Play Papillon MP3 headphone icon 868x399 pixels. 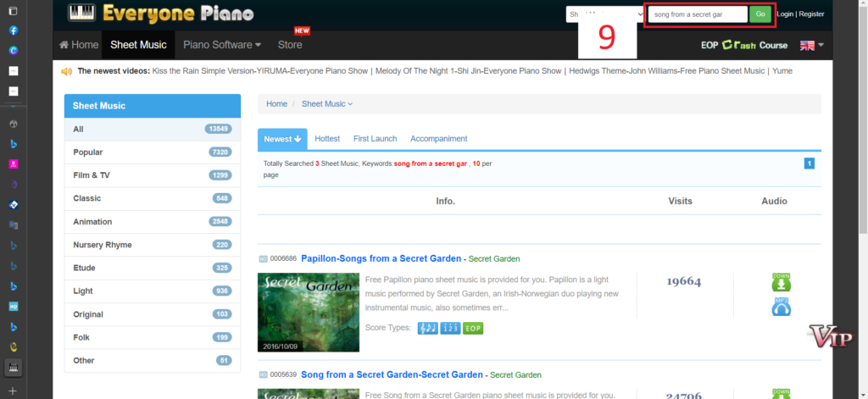coord(781,307)
